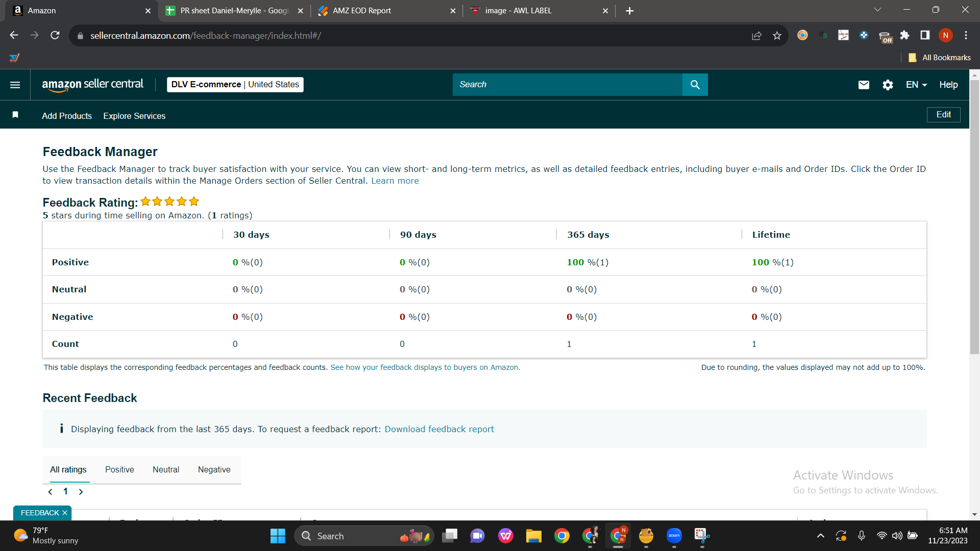Close the Amazon browser tab
980x551 pixels.
click(148, 11)
